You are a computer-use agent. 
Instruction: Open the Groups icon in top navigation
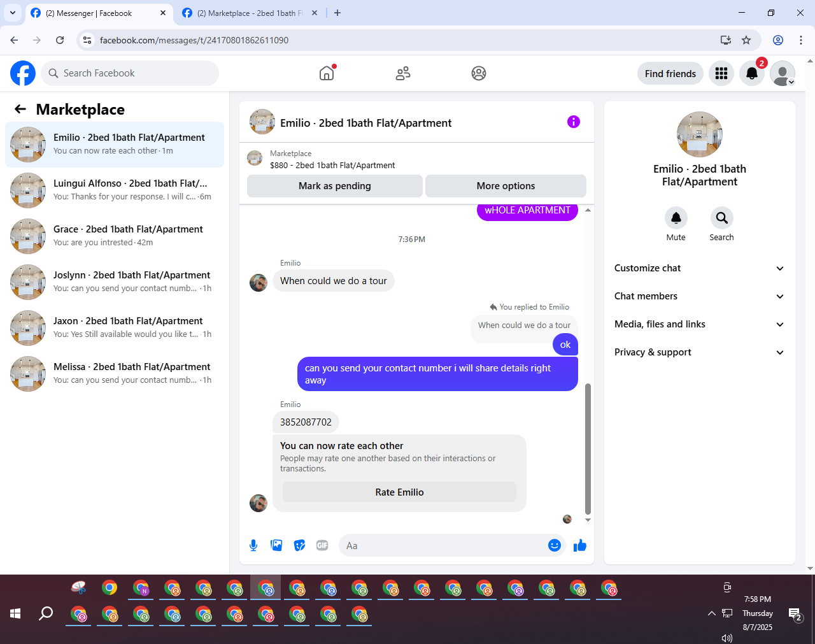point(479,73)
